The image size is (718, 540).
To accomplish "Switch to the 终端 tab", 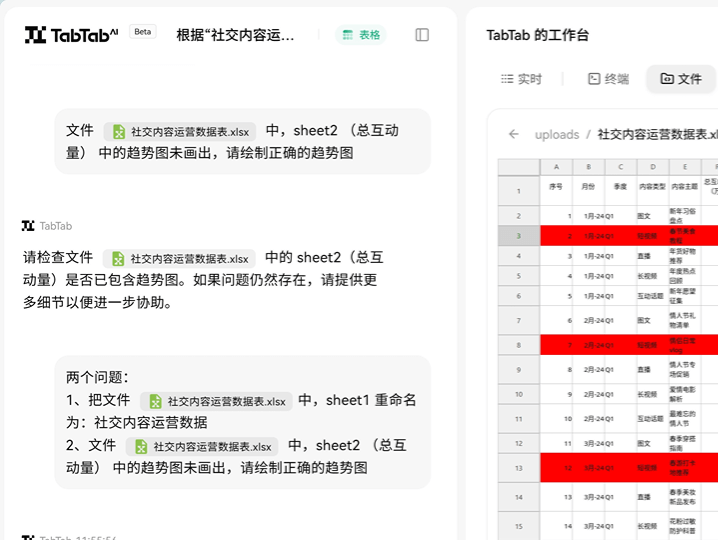I will pos(608,79).
